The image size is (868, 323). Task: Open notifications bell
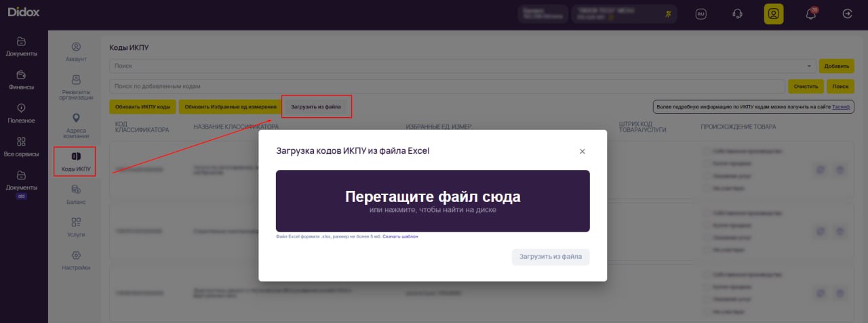(810, 14)
